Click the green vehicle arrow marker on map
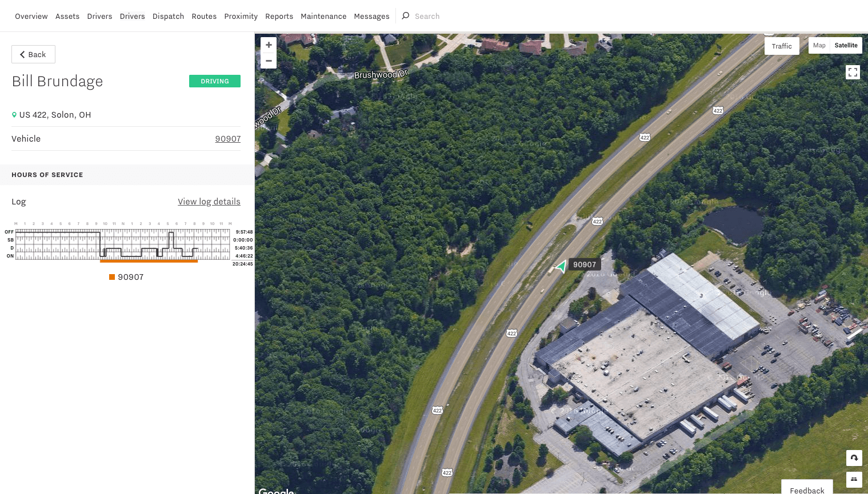868x494 pixels. point(561,266)
